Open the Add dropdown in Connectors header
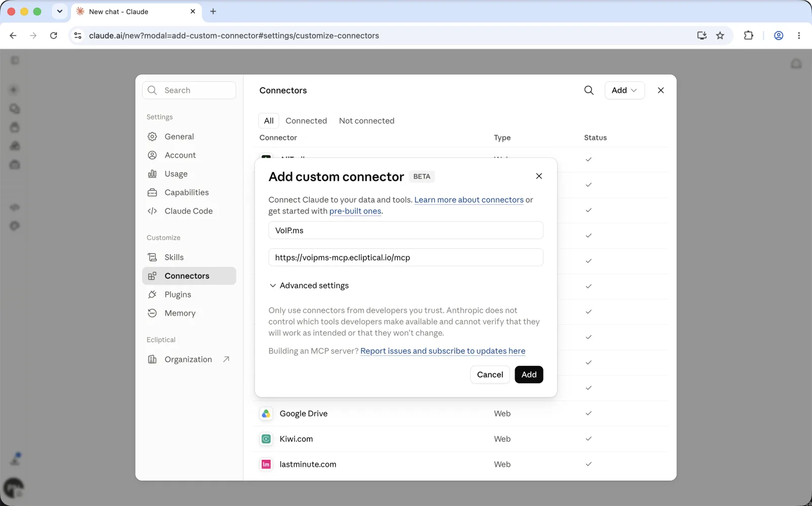 tap(624, 90)
